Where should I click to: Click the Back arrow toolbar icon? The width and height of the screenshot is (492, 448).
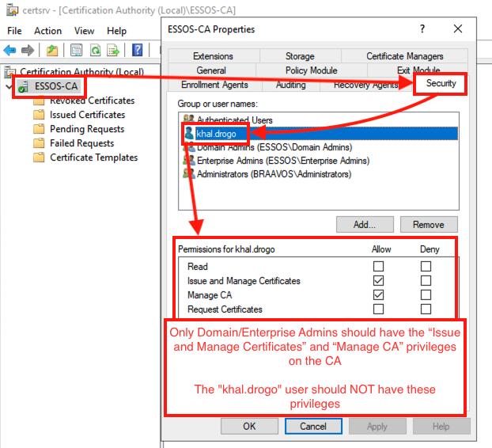tap(11, 51)
